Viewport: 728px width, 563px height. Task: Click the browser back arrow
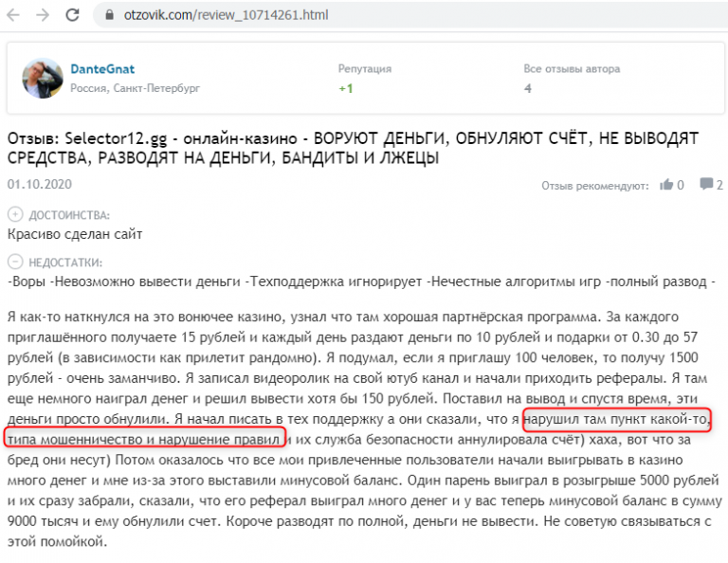(13, 15)
